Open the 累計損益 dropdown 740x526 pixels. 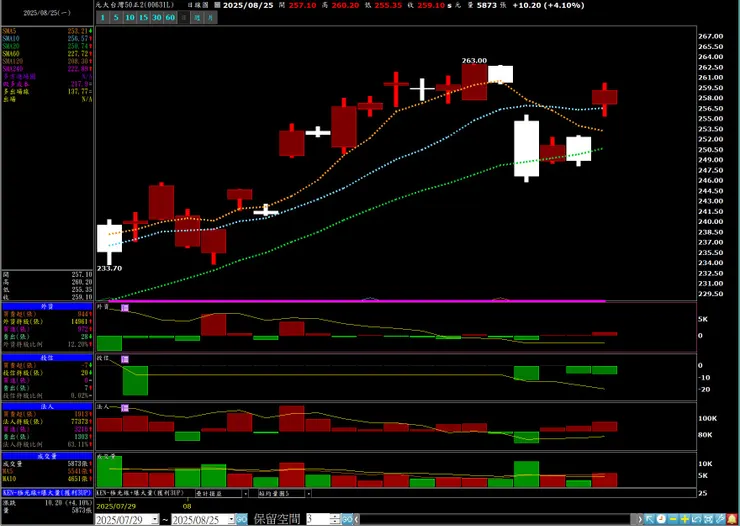pos(245,493)
